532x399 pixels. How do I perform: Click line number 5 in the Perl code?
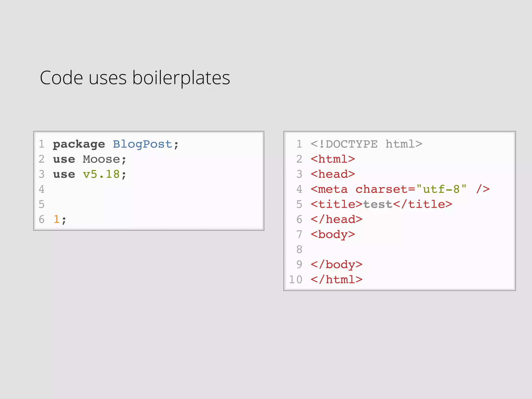click(x=42, y=204)
